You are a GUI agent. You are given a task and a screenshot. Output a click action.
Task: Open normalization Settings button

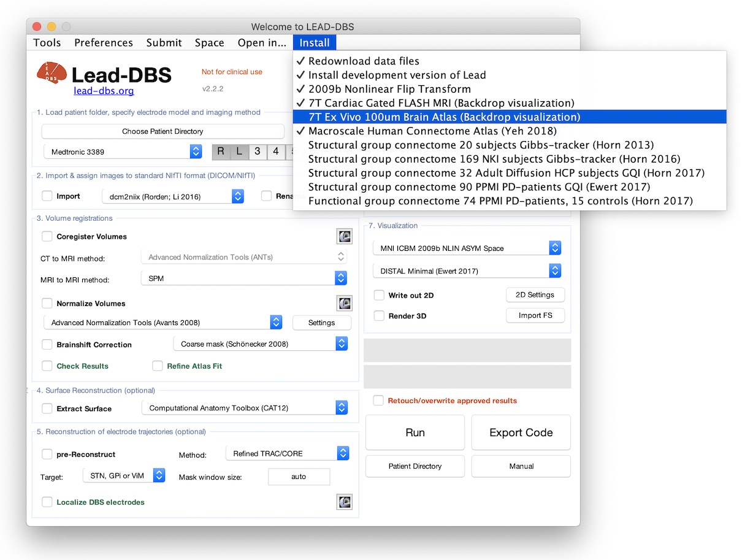click(322, 323)
